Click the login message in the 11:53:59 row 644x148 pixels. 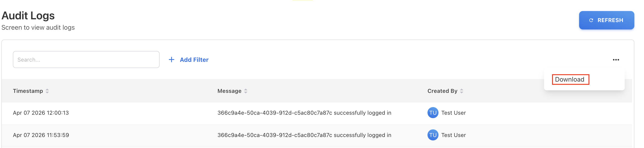[x=304, y=135]
